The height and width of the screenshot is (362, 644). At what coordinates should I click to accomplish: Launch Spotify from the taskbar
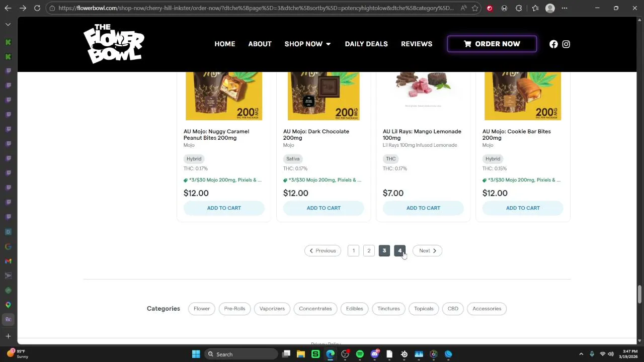click(x=360, y=354)
